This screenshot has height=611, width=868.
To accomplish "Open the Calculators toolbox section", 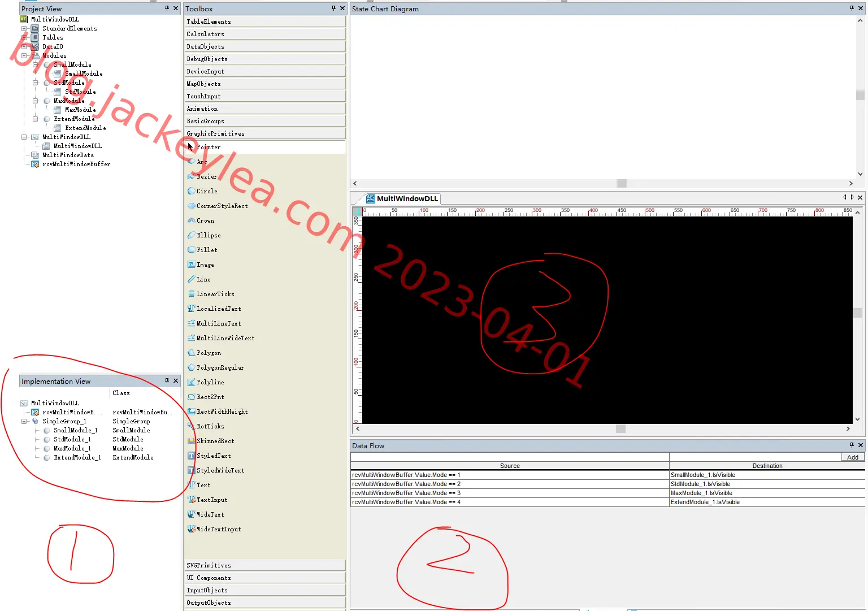I will tap(264, 34).
